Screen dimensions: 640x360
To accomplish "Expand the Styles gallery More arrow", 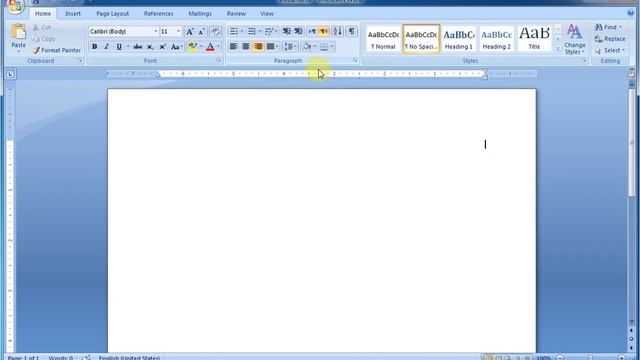I will point(558,49).
